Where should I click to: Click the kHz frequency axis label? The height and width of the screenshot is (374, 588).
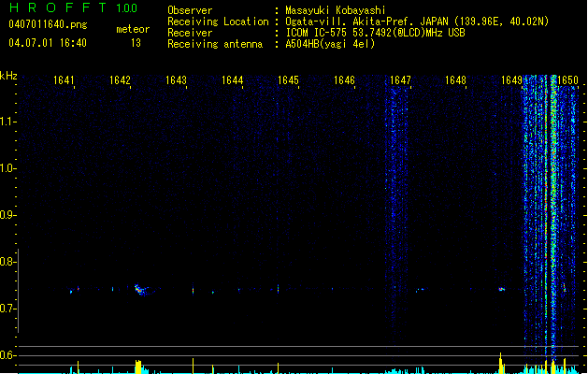click(8, 76)
